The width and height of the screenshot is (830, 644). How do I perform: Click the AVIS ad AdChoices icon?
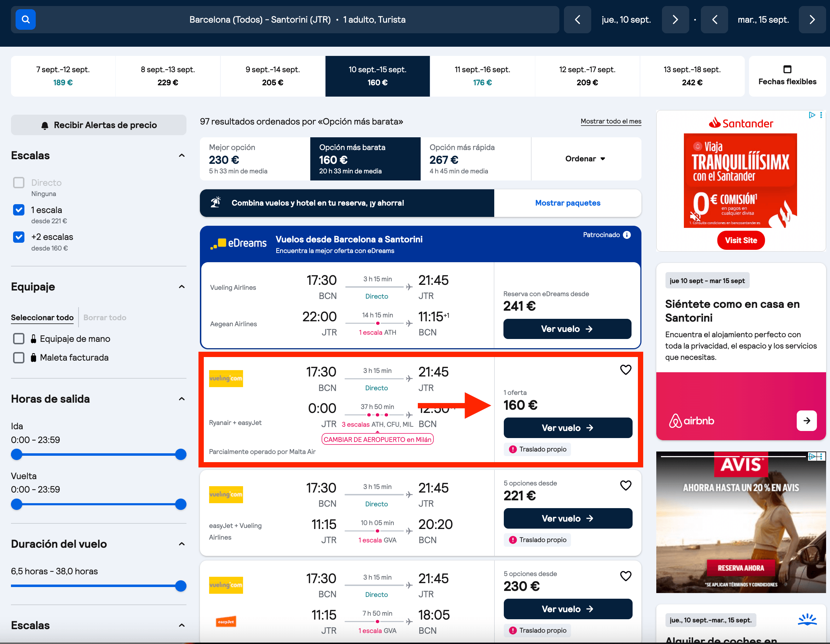812,456
